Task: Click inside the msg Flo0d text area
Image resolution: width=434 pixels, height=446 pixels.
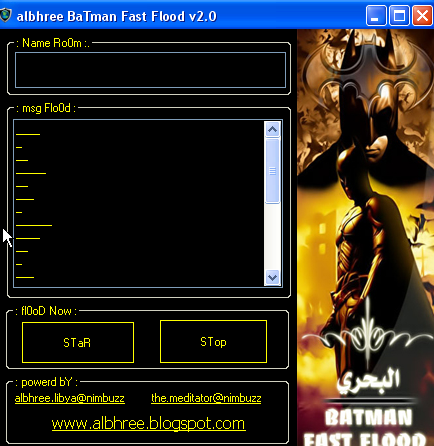Action: [x=139, y=203]
